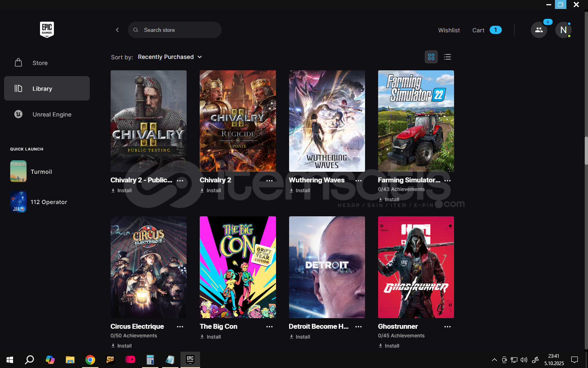Open the Windows notification center
Viewport: 588px width, 368px height.
575,360
